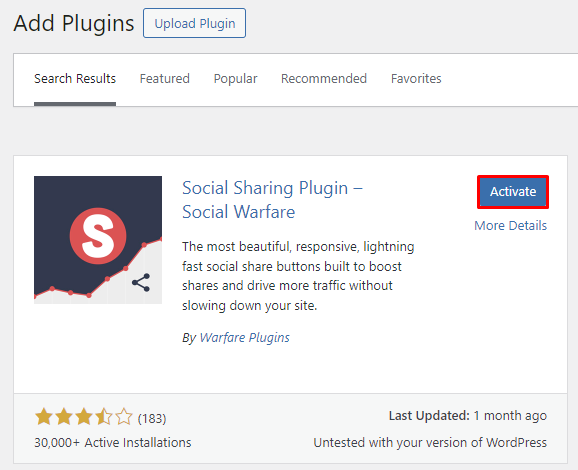This screenshot has height=470, width=578.
Task: Open the Social Sharing Plugin title link
Action: tap(272, 200)
